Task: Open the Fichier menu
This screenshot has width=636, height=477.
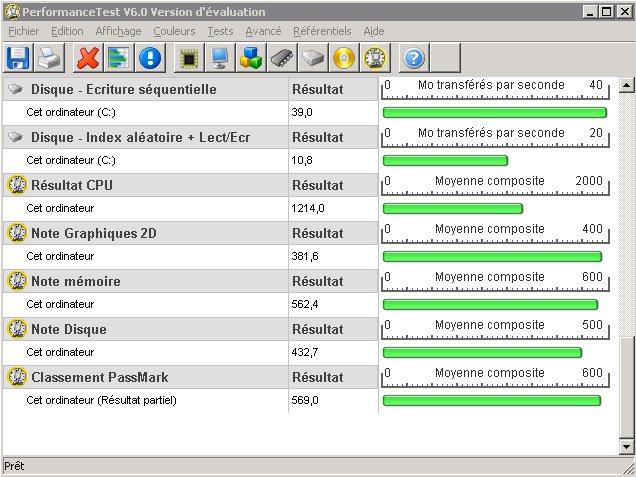Action: click(x=24, y=31)
